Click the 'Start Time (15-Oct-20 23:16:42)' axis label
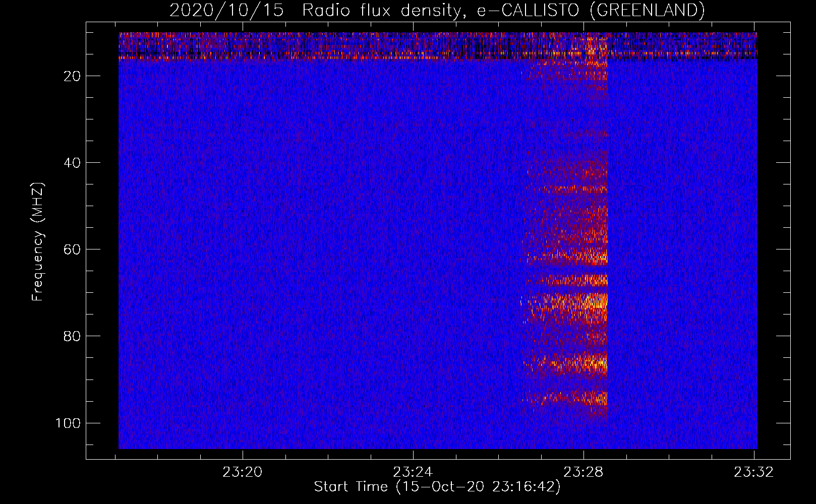Image resolution: width=816 pixels, height=504 pixels. [x=437, y=487]
